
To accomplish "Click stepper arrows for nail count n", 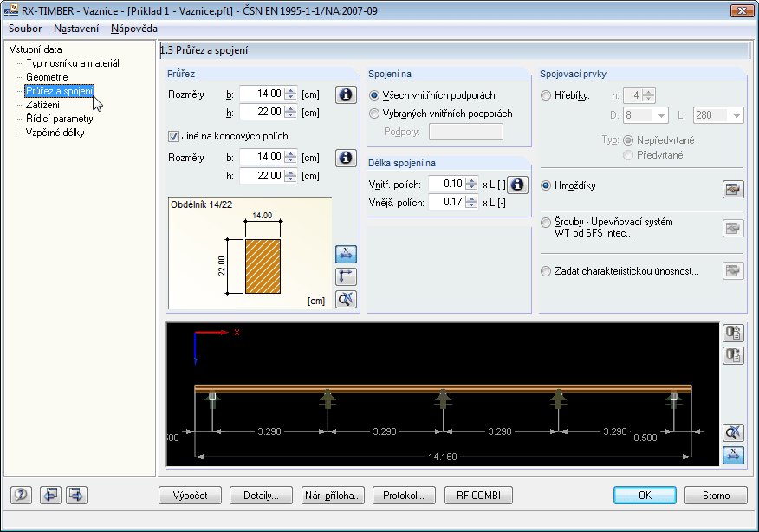I will pyautogui.click(x=649, y=95).
